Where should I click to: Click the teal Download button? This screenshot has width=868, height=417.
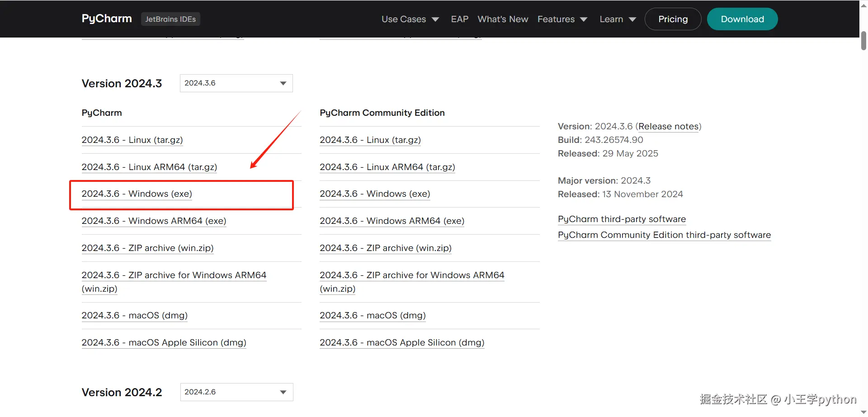742,19
